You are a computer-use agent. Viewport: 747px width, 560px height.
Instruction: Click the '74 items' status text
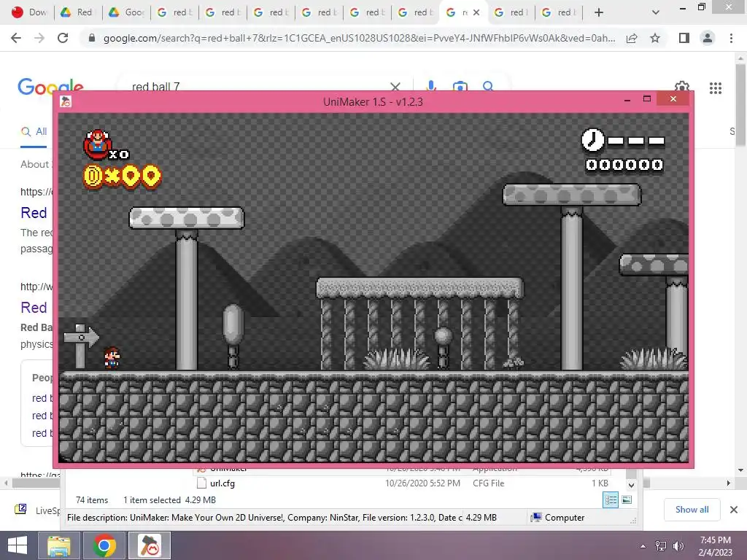(x=92, y=500)
